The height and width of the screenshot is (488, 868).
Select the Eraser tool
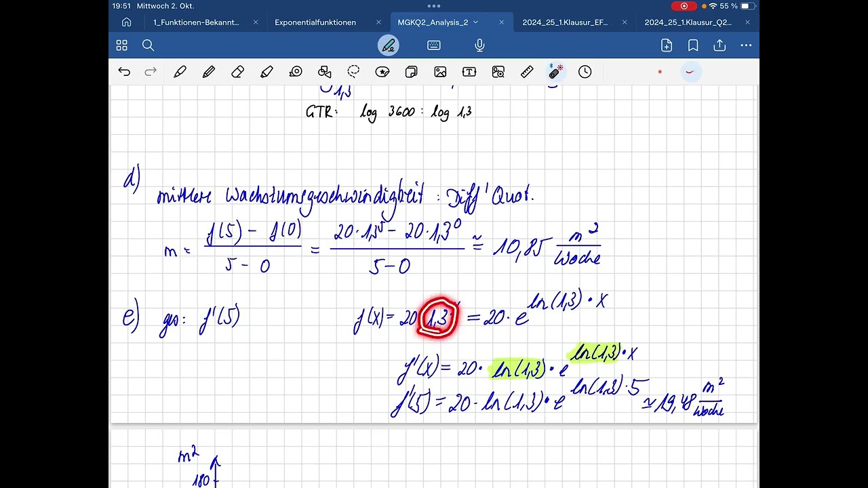237,72
